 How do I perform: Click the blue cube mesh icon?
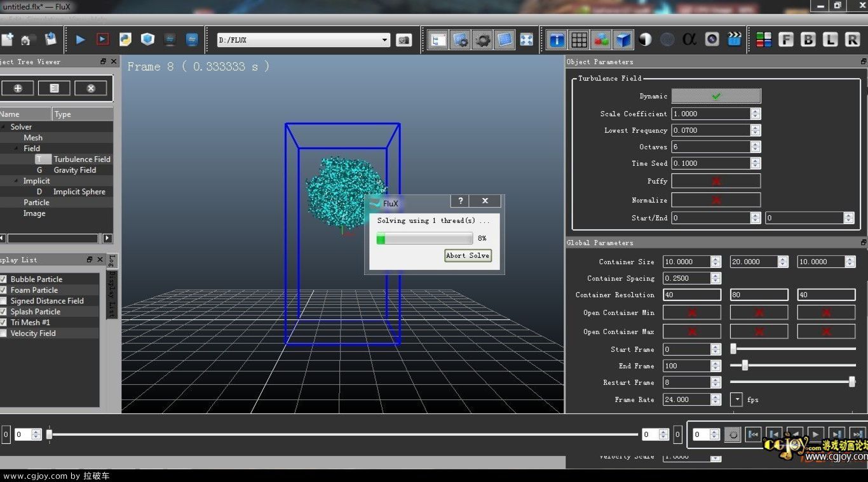147,39
